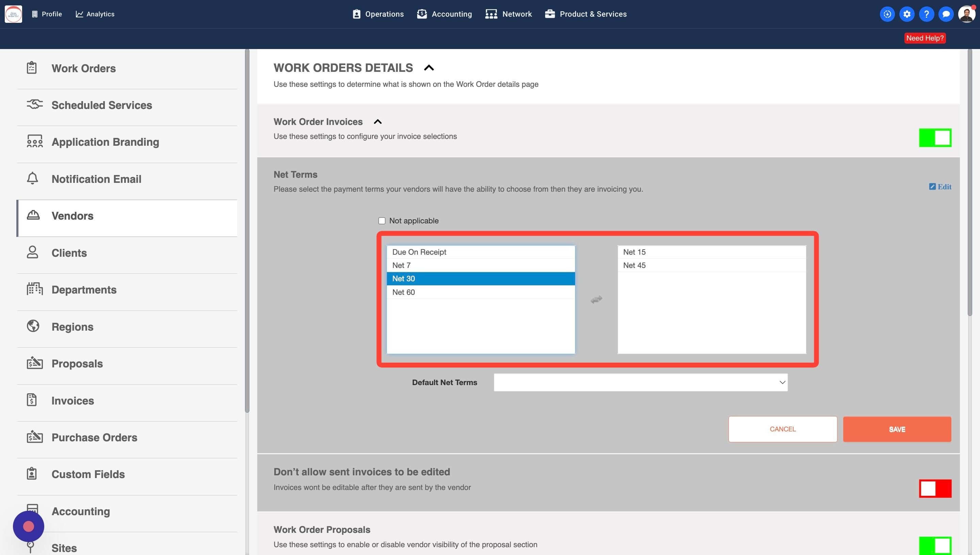The height and width of the screenshot is (555, 980).
Task: Open the Accounting menu in top bar
Action: pyautogui.click(x=444, y=14)
